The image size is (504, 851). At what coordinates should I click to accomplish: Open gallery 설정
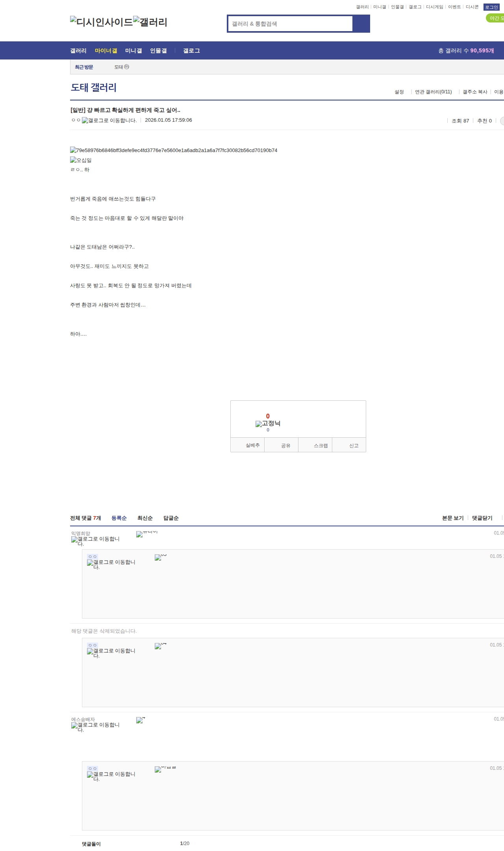(x=399, y=92)
